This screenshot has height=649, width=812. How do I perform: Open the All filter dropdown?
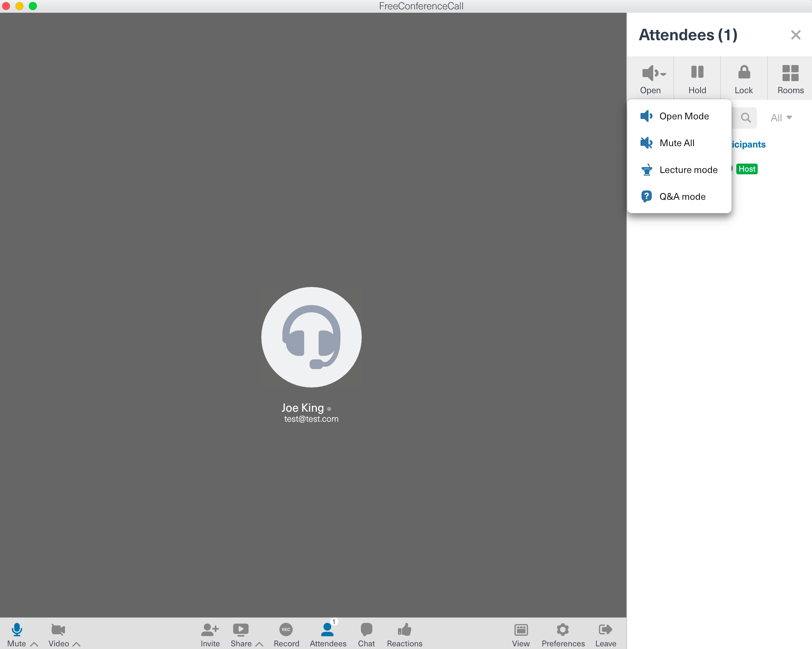click(x=781, y=118)
